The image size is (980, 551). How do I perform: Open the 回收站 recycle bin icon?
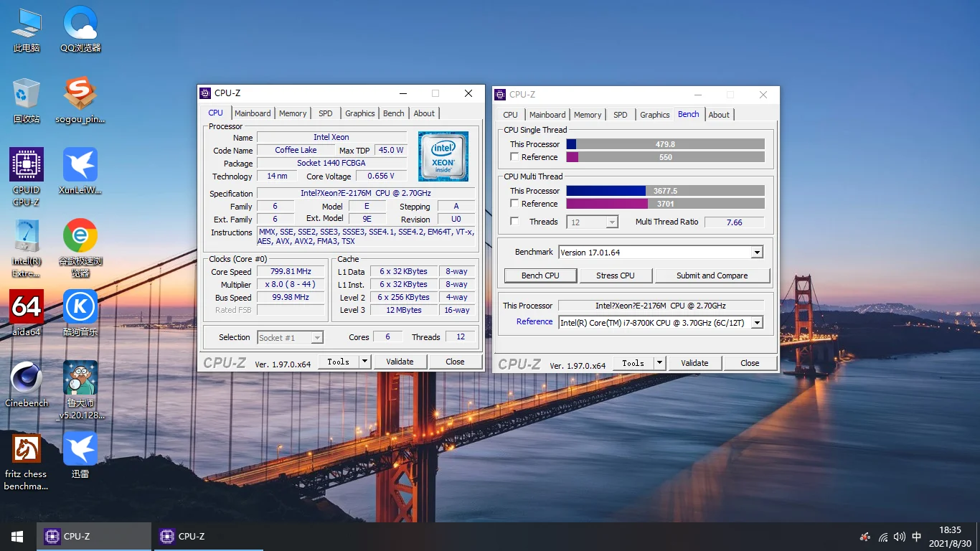27,101
